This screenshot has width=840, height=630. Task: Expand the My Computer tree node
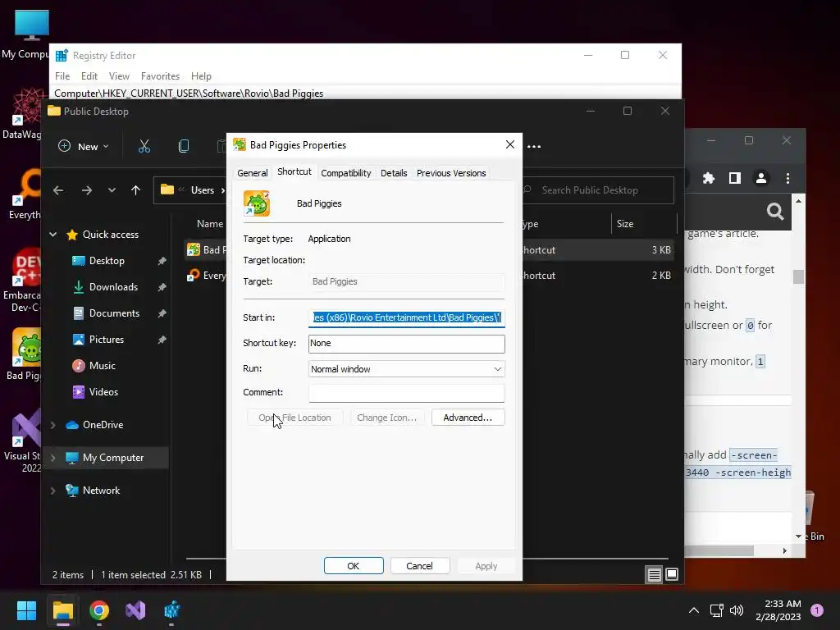tap(53, 458)
